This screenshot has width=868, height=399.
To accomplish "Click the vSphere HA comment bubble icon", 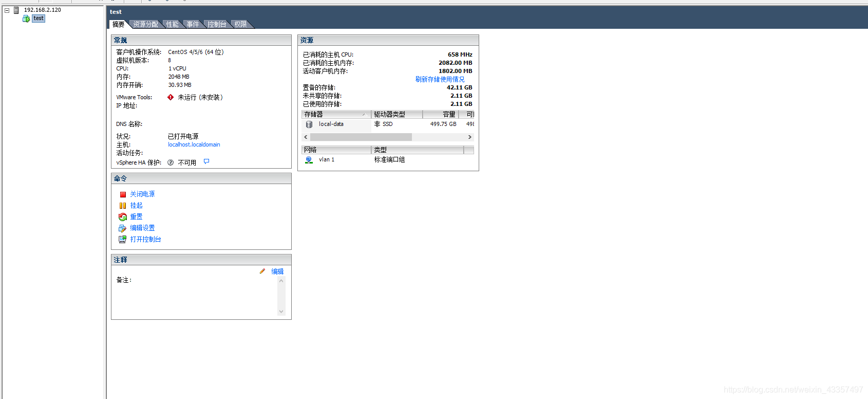I will (206, 162).
